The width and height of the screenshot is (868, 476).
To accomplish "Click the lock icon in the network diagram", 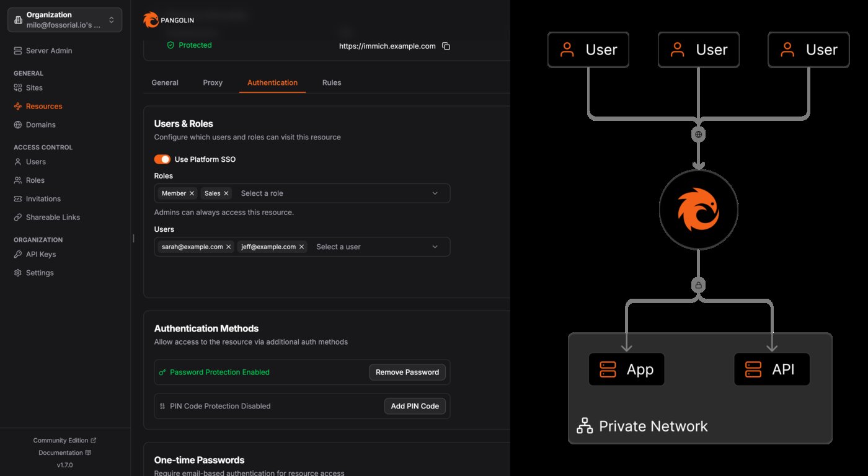I will pos(699,286).
